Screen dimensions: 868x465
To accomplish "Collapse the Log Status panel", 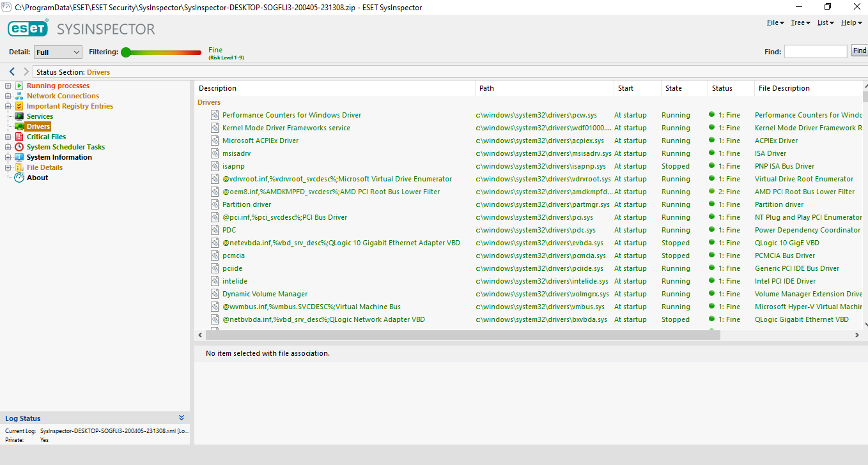I will [182, 418].
